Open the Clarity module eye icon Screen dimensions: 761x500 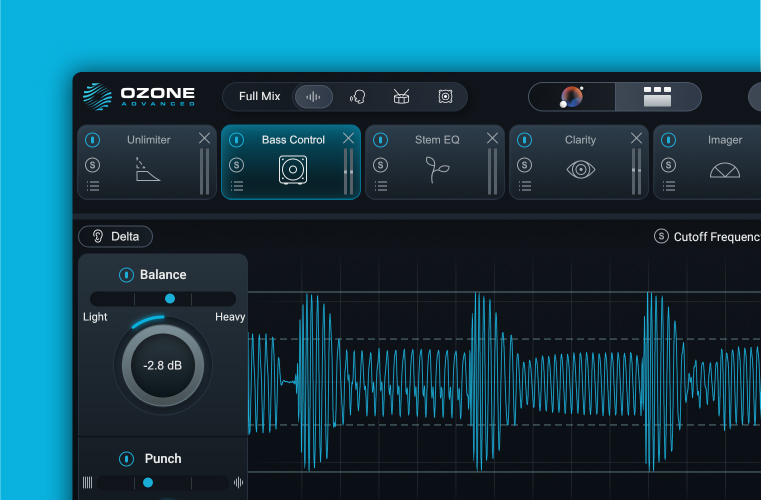[580, 170]
